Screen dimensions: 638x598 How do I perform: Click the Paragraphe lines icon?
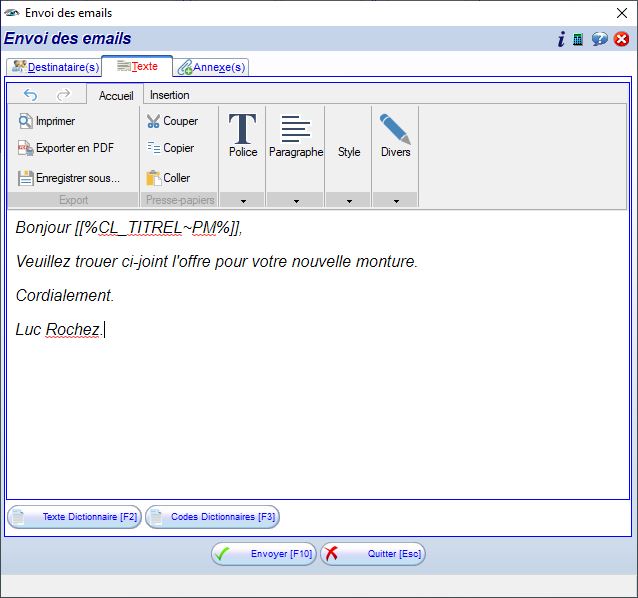pyautogui.click(x=296, y=129)
